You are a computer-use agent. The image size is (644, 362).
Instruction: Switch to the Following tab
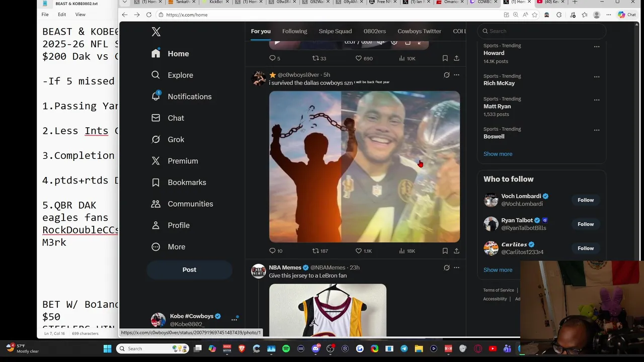point(294,31)
